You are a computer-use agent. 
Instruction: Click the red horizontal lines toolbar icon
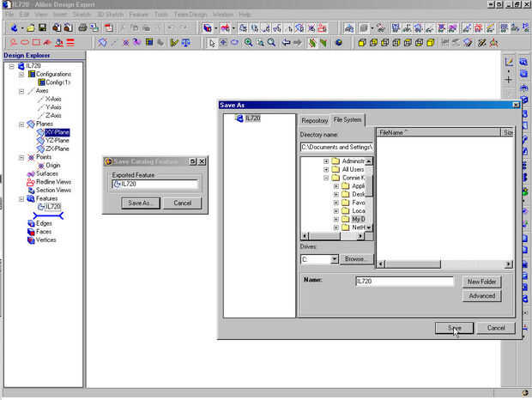point(70,43)
